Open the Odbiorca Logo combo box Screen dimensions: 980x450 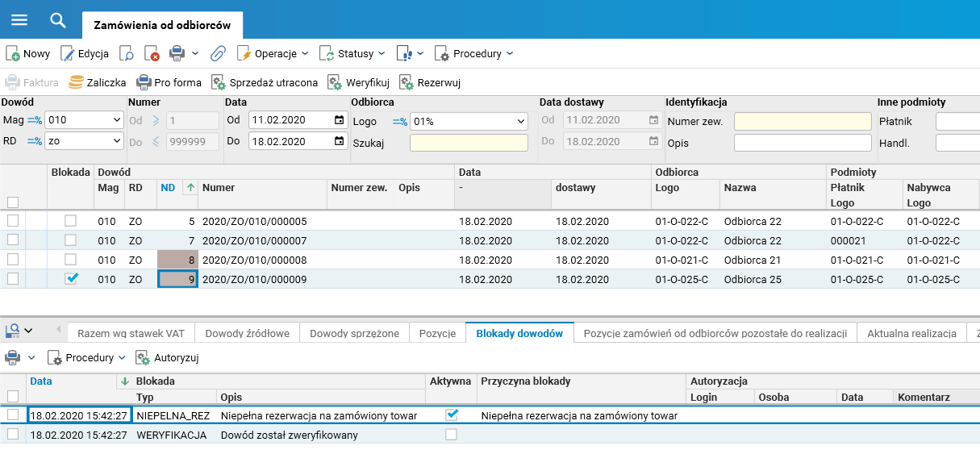(x=469, y=121)
